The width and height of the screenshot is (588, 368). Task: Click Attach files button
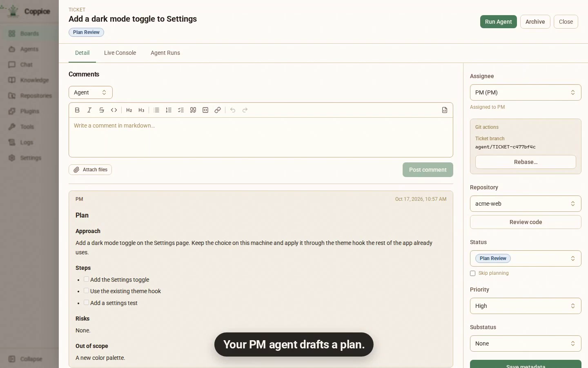click(x=90, y=170)
